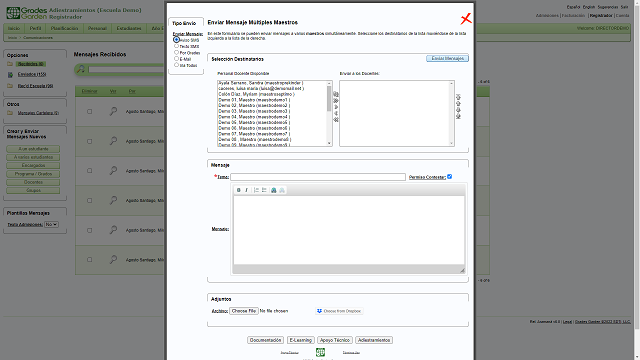Image resolution: width=640 pixels, height=360 pixels.
Task: Move selected recipient to top of list
Action: point(458,97)
